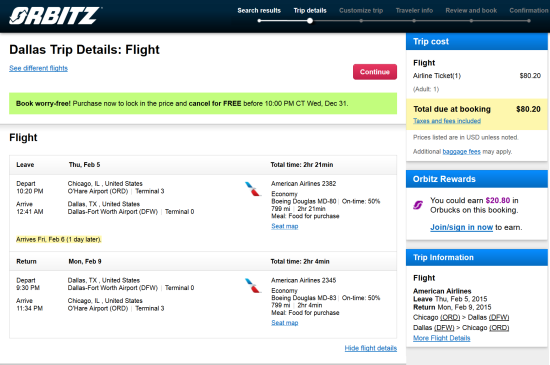Click the Trip details progress marker dot
This screenshot has width=550, height=365.
(x=310, y=21)
